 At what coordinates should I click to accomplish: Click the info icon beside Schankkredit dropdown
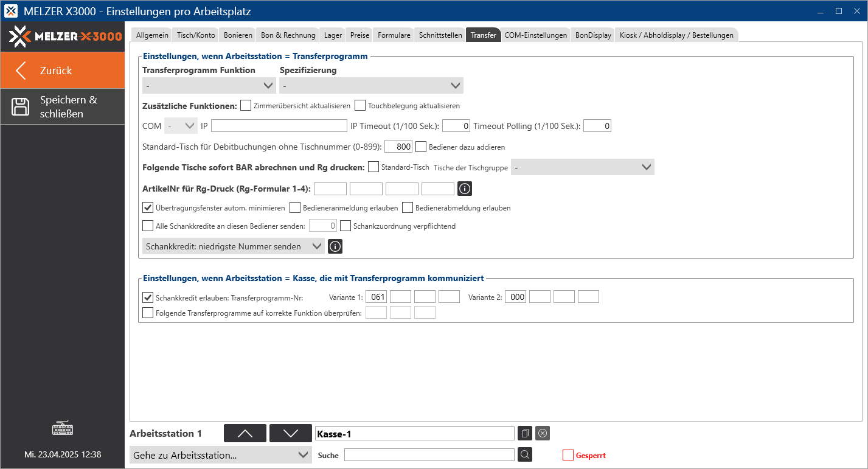[335, 246]
